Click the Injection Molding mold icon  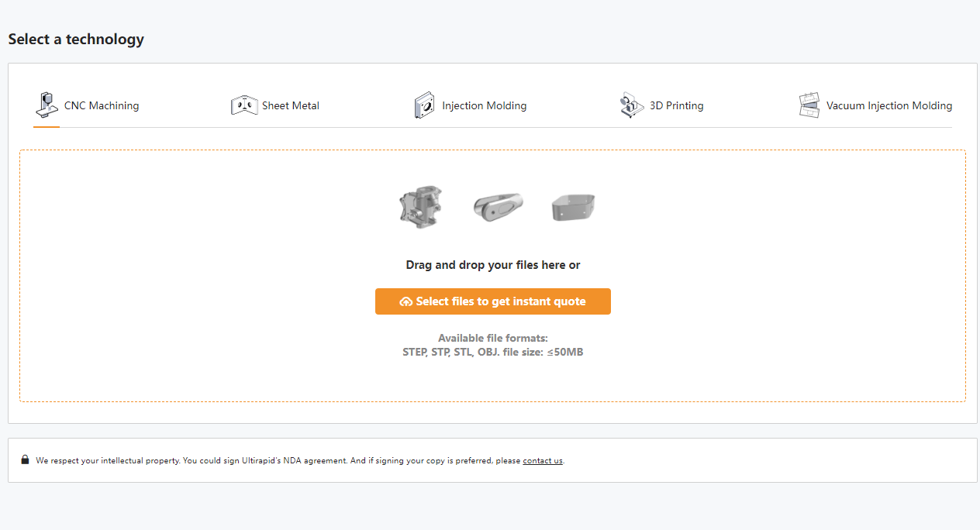point(424,103)
